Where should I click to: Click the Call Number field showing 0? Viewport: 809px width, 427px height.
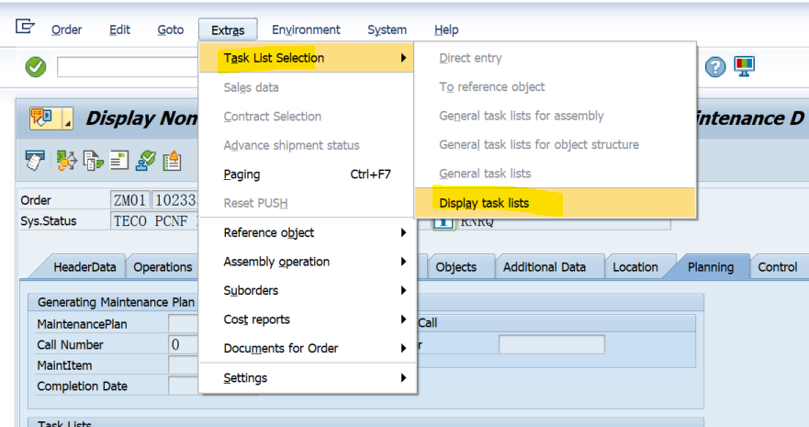(184, 344)
